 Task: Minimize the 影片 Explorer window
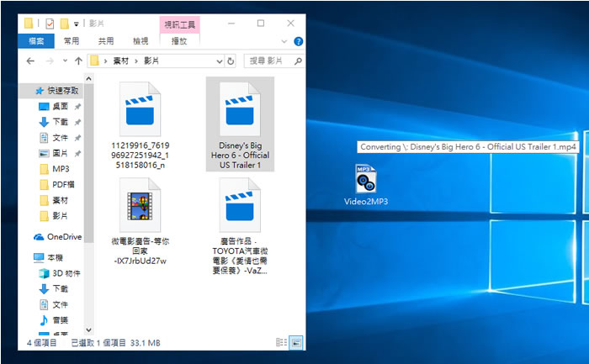click(231, 24)
